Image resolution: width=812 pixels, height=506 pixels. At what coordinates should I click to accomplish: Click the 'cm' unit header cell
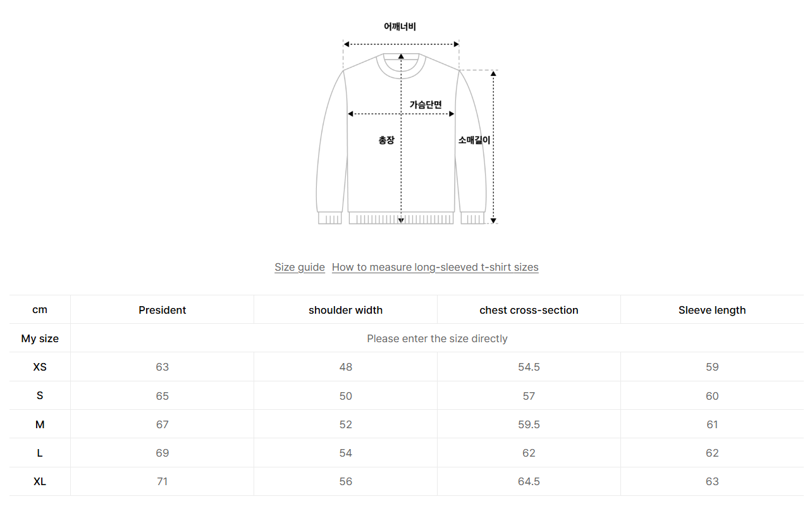coord(40,310)
